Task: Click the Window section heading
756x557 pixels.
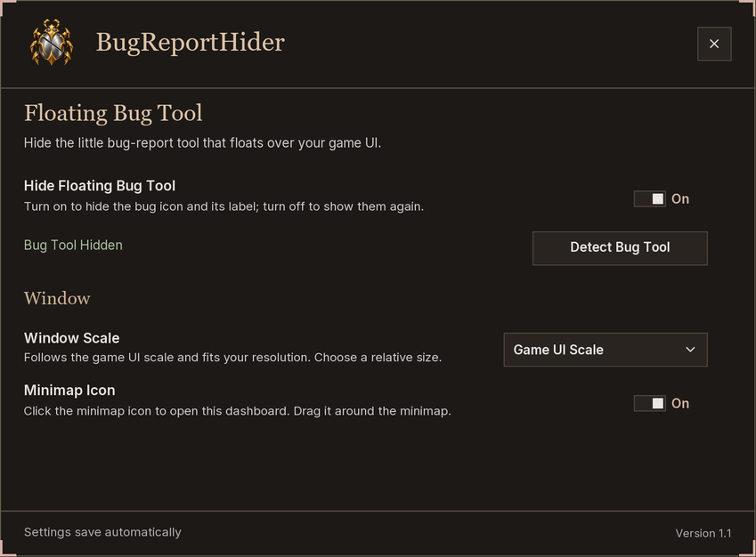Action: tap(57, 298)
